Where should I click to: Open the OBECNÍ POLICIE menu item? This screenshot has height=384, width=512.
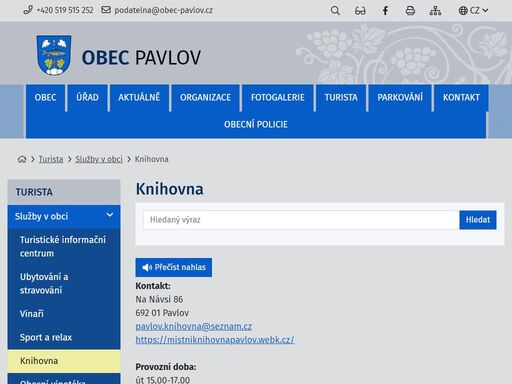click(x=256, y=125)
